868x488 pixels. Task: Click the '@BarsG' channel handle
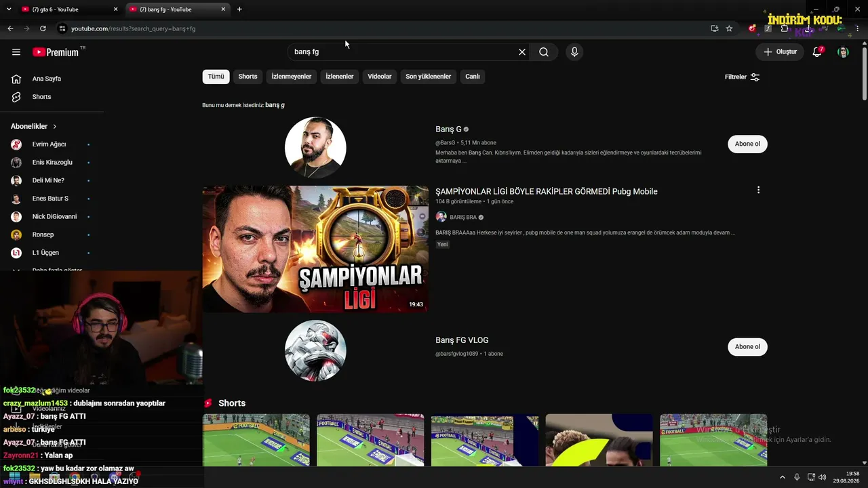[x=445, y=143]
